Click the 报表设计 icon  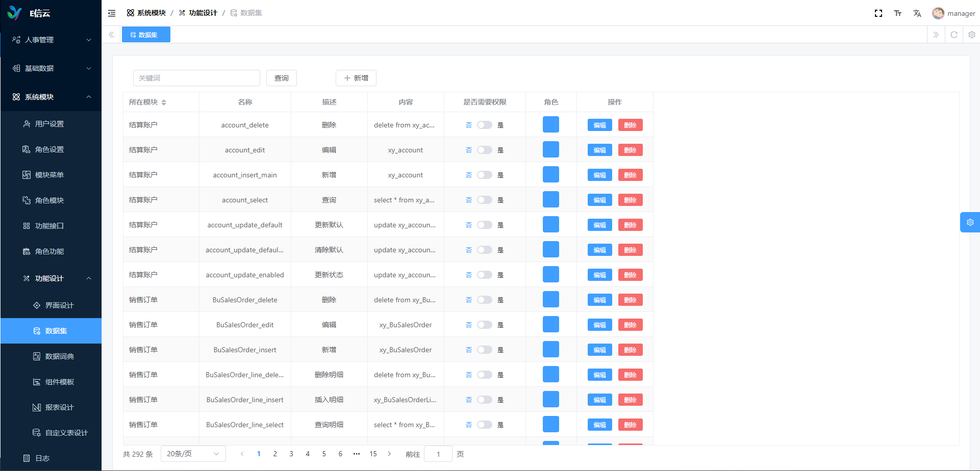[37, 407]
